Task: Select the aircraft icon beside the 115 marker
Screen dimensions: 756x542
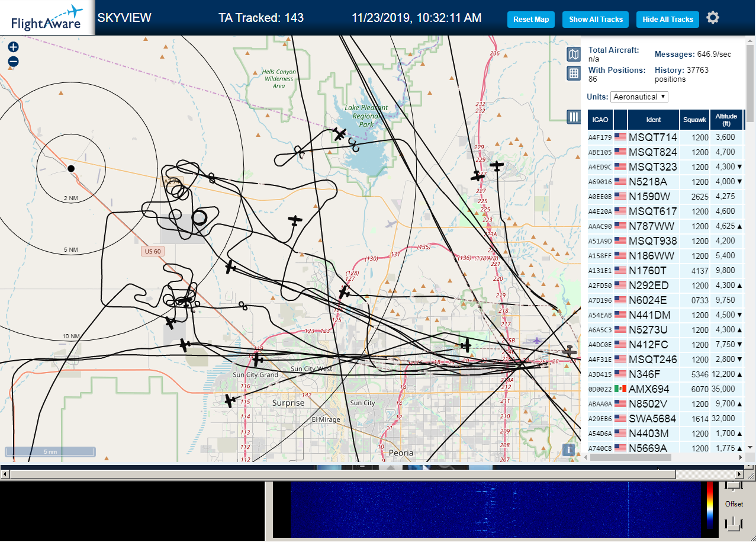Action: [x=230, y=401]
